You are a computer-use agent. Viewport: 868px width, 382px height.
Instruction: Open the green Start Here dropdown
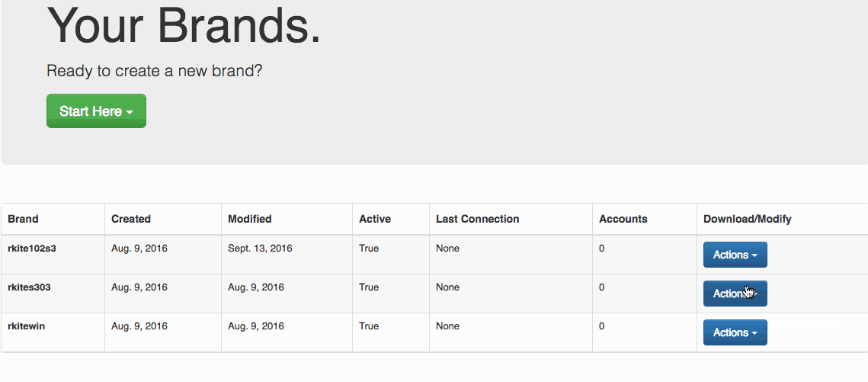coord(96,111)
